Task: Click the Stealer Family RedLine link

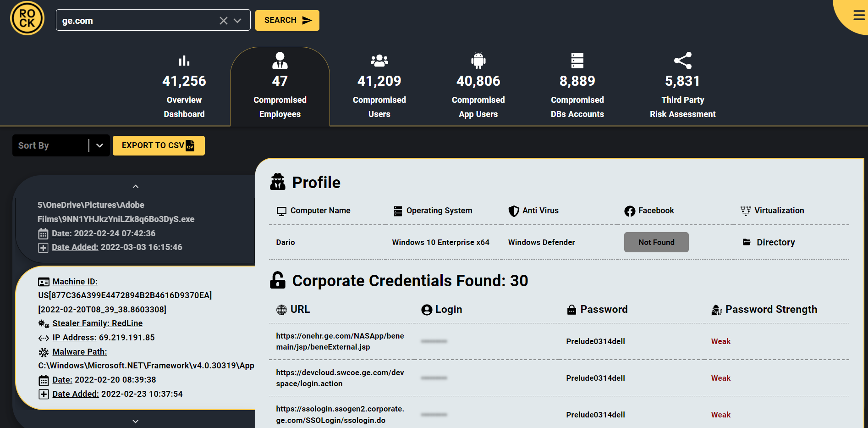Action: click(x=97, y=323)
